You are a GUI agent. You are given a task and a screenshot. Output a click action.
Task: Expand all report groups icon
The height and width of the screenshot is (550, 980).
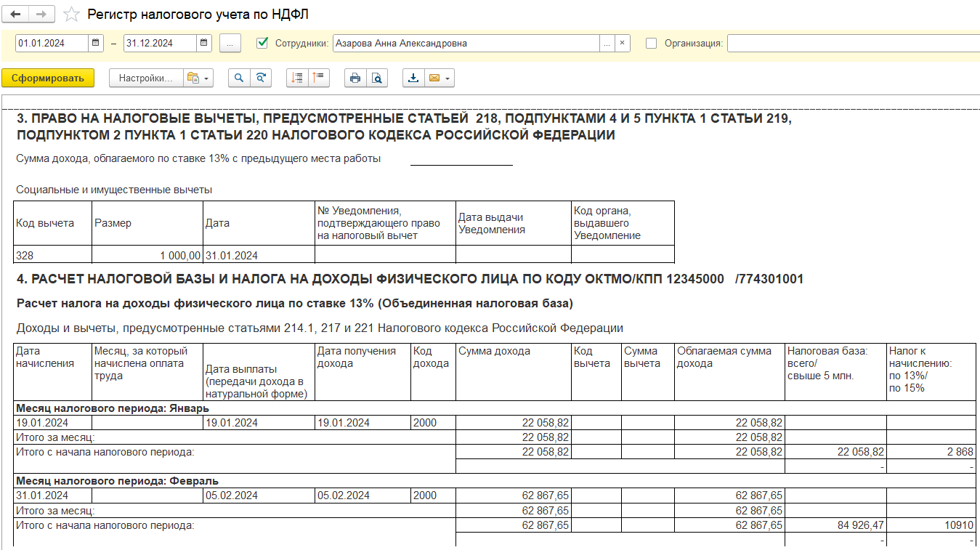[297, 78]
